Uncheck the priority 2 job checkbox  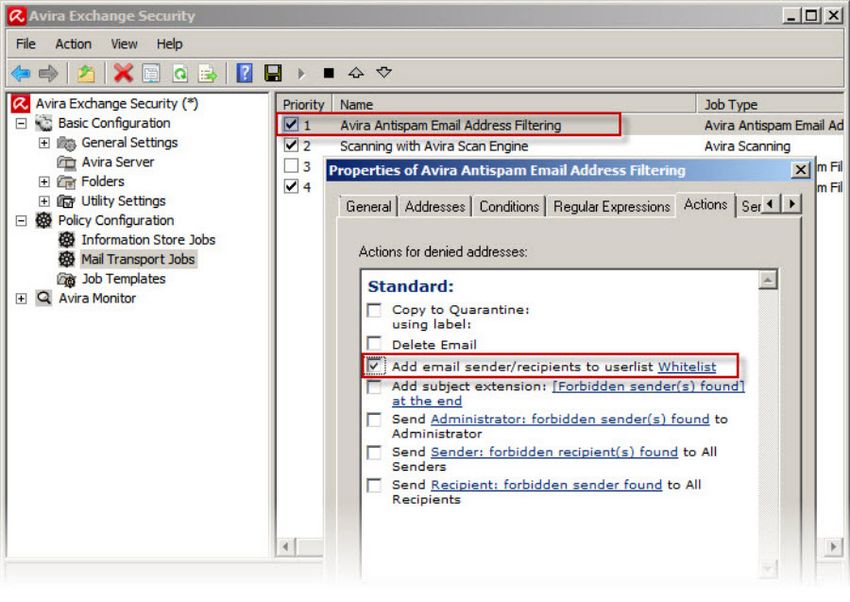[x=291, y=145]
